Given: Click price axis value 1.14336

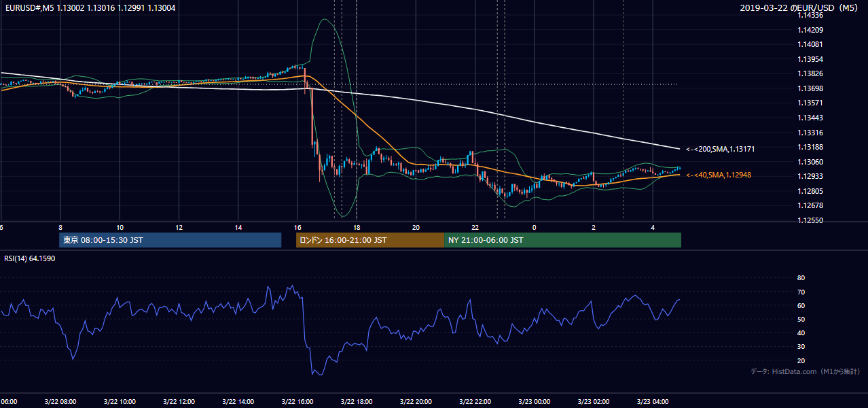Looking at the screenshot, I should (810, 15).
